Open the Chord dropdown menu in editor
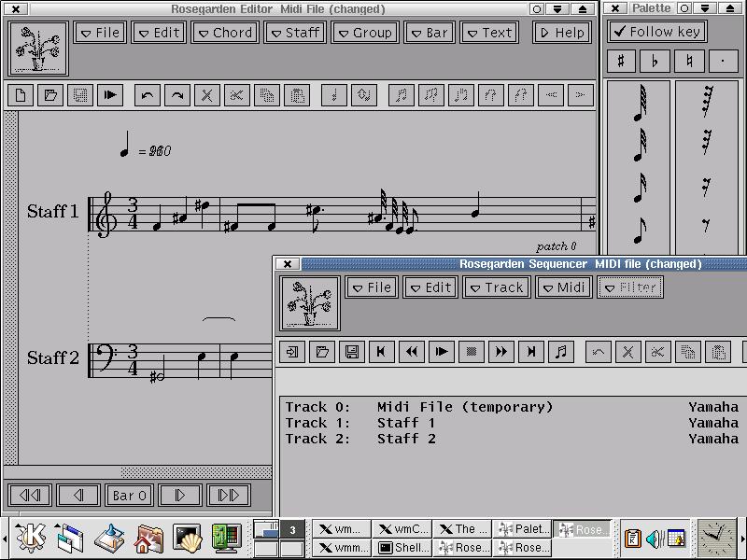This screenshot has height=560, width=747. [225, 32]
